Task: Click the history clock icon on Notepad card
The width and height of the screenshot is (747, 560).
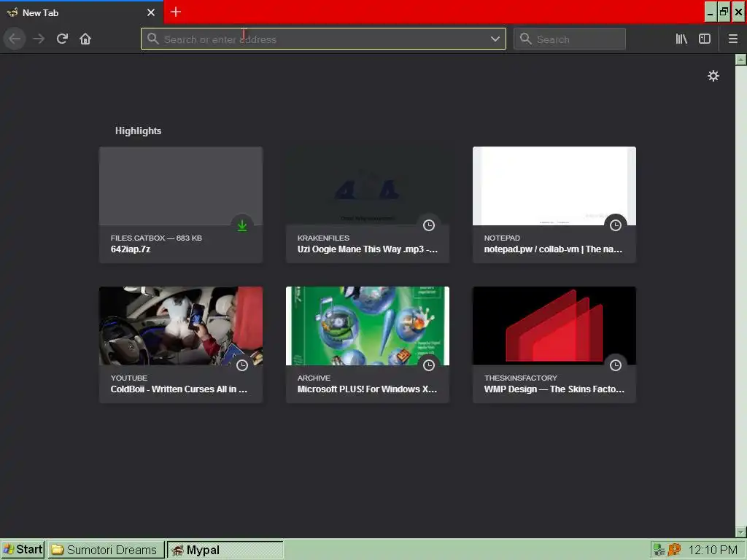Action: (616, 225)
